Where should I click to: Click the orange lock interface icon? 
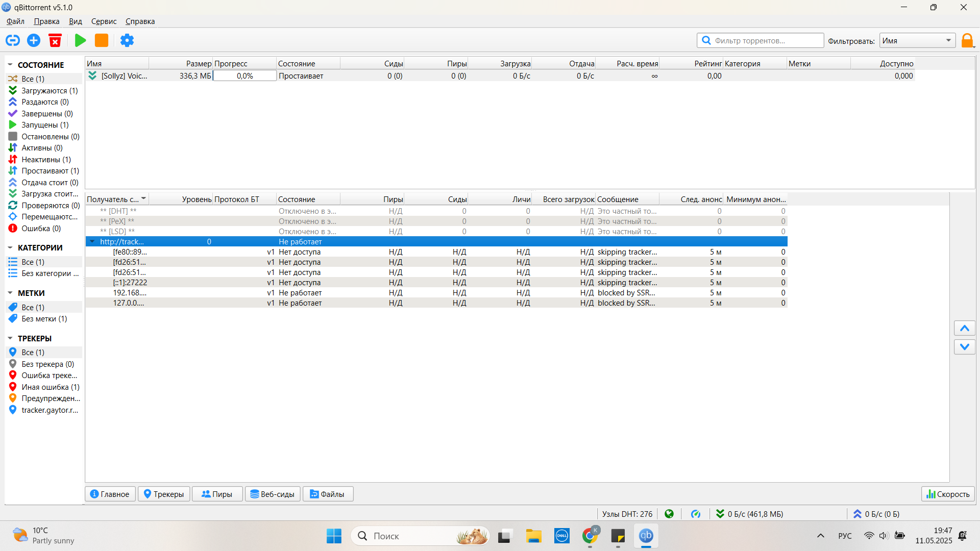coord(967,40)
